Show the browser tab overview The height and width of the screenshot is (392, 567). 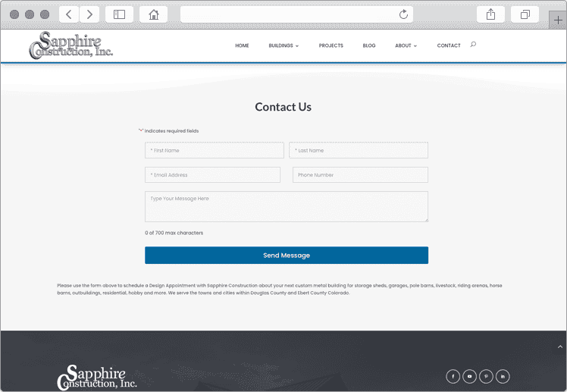(525, 14)
